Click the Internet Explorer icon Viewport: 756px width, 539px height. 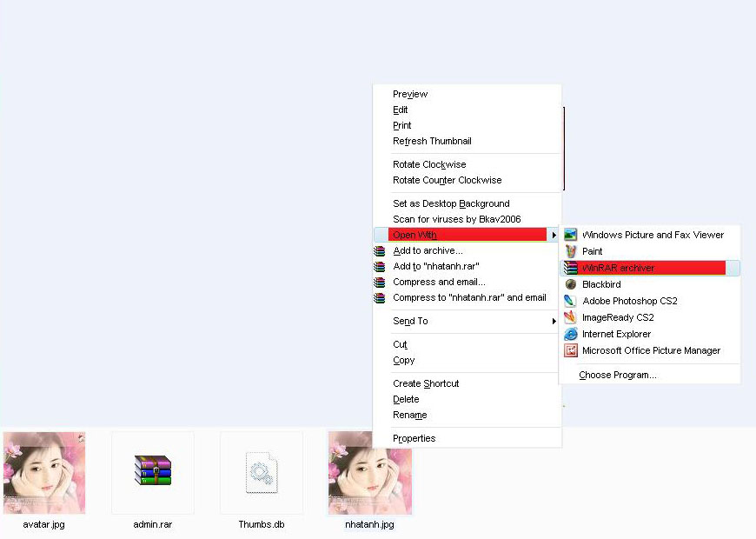click(x=570, y=334)
